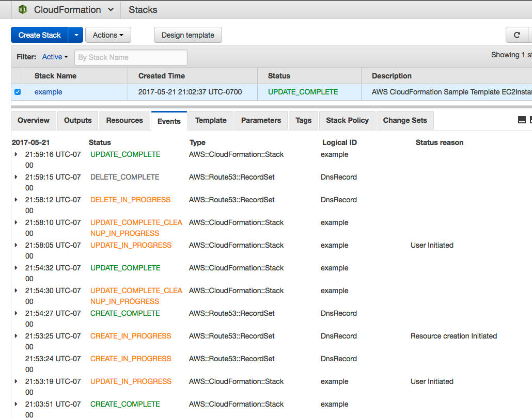Click the Logical ID events column header
This screenshot has width=532, height=418.
[x=339, y=142]
